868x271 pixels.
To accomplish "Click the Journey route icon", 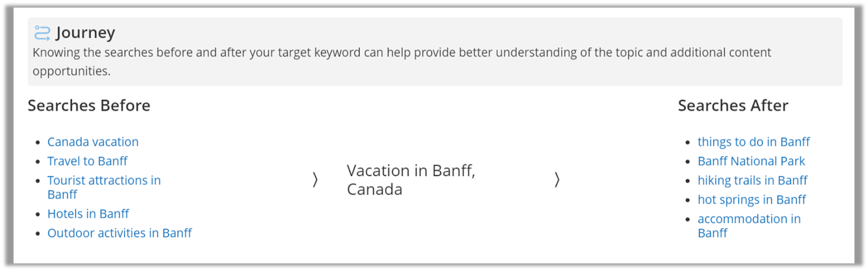I will click(42, 33).
